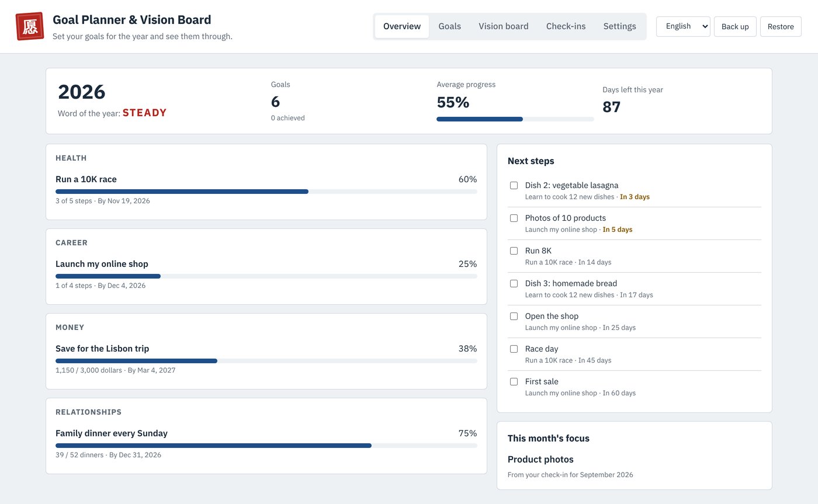Screen dimensions: 818x504
Task: Click the 'Next steps' heading
Action: click(531, 161)
